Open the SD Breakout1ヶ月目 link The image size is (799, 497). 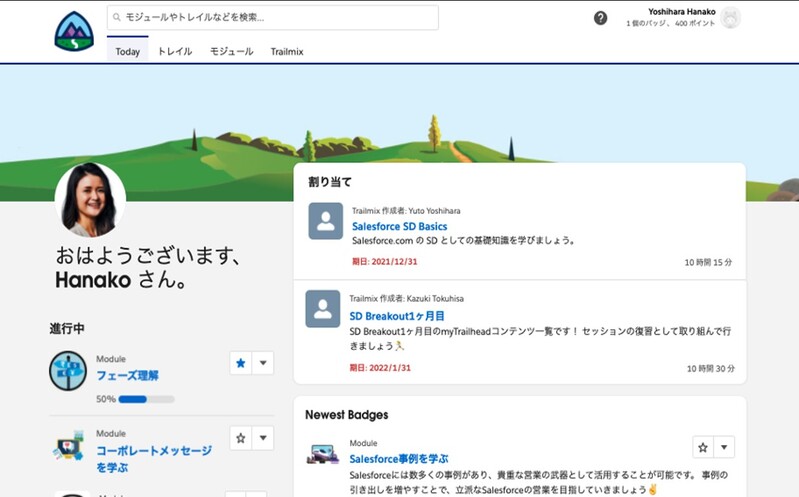pyautogui.click(x=397, y=315)
